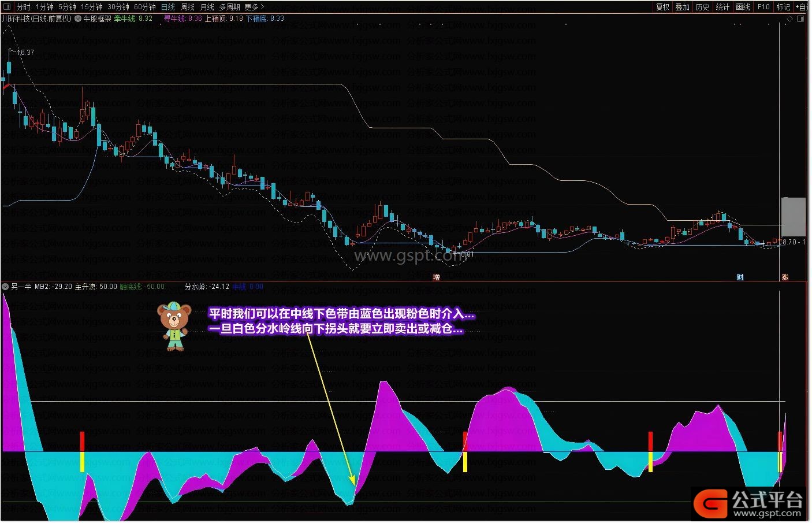
Task: Click the 涨 event marker on timeline
Action: (x=785, y=277)
